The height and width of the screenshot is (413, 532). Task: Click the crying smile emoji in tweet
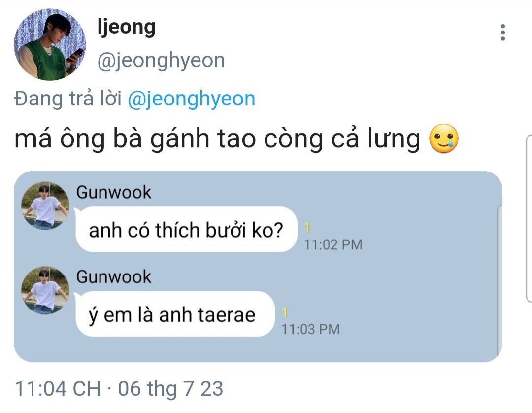(444, 138)
